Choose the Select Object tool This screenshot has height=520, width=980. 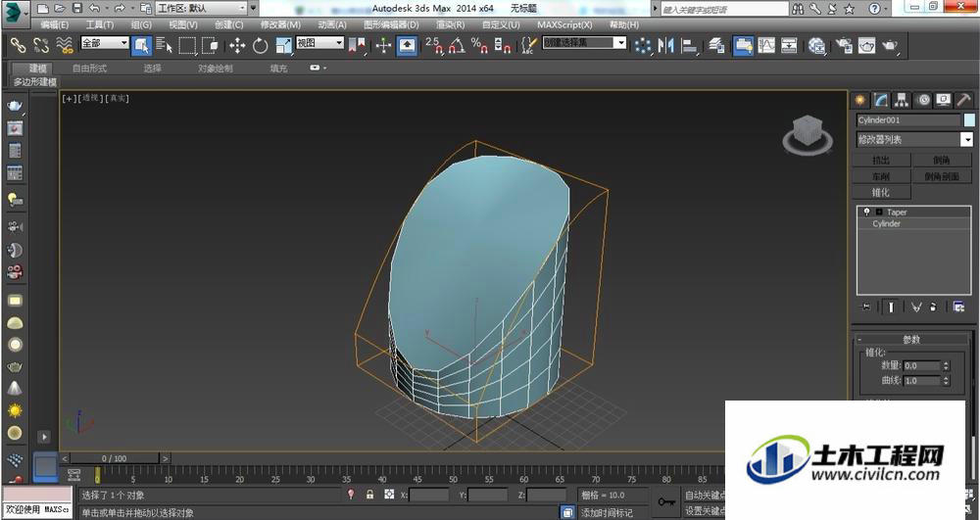[142, 46]
